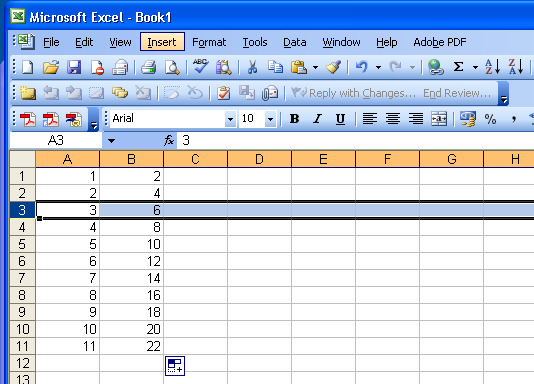This screenshot has height=384, width=534.
Task: Open the File menu
Action: [x=51, y=42]
